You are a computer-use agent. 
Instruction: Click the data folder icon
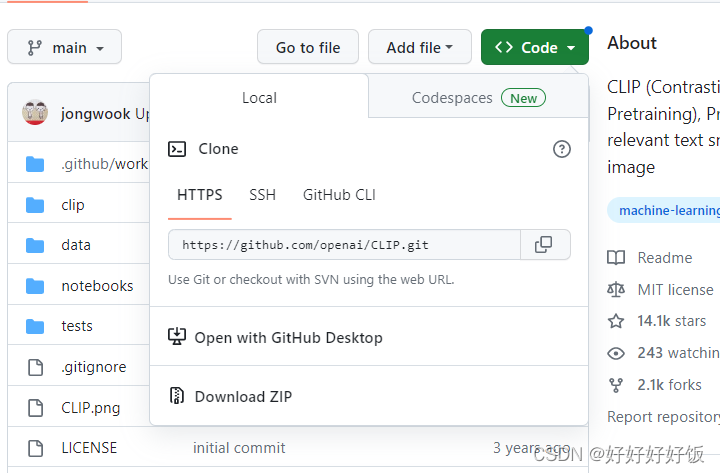(x=35, y=245)
